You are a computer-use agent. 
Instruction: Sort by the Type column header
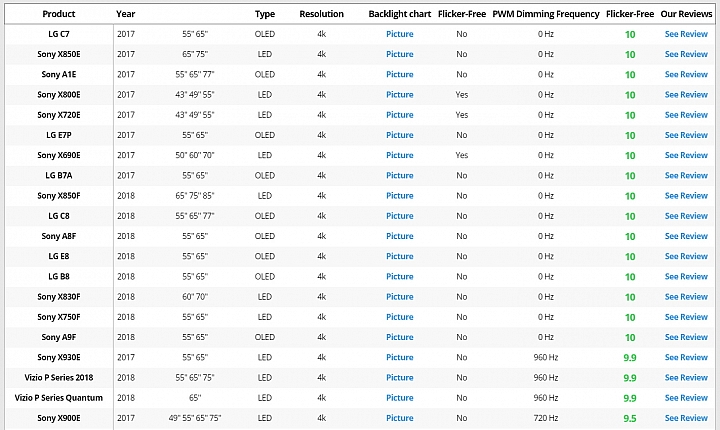click(265, 14)
